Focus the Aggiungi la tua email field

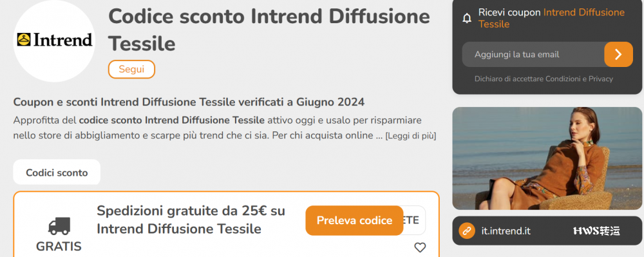click(x=533, y=54)
